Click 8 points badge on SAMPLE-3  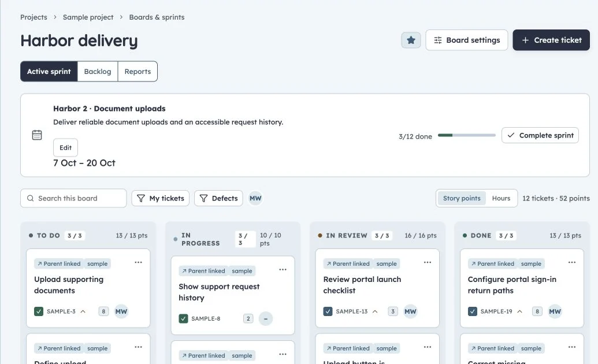coord(103,311)
